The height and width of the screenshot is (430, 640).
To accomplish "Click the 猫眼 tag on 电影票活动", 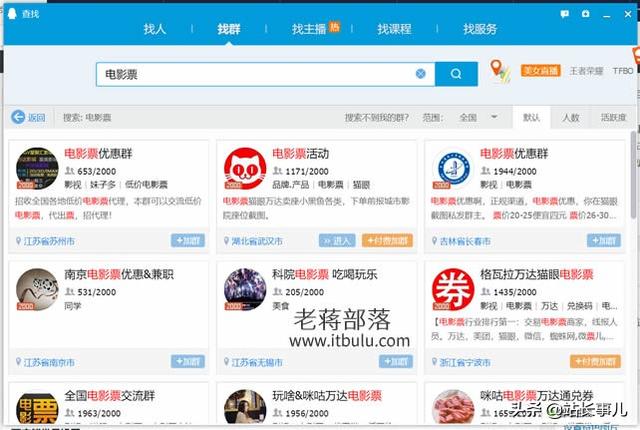I will [361, 184].
